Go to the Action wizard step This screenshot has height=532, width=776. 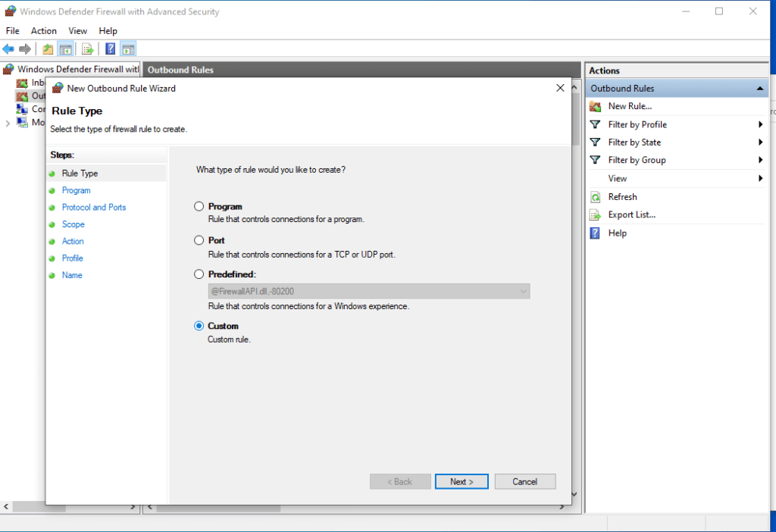73,242
